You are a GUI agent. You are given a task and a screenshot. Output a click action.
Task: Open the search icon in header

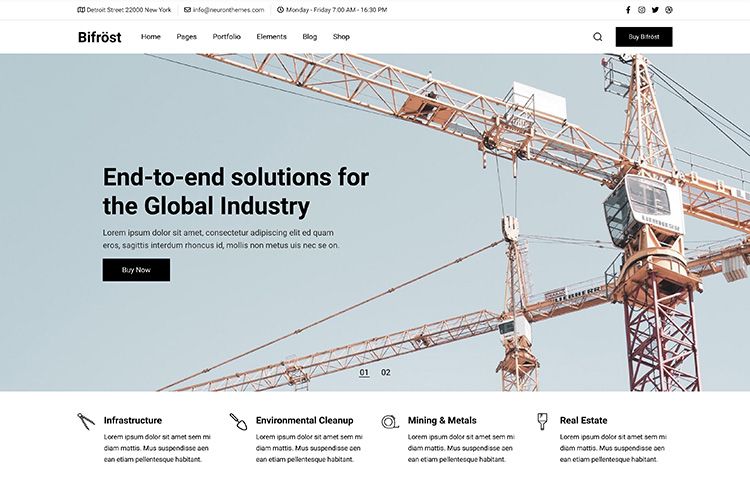tap(598, 37)
